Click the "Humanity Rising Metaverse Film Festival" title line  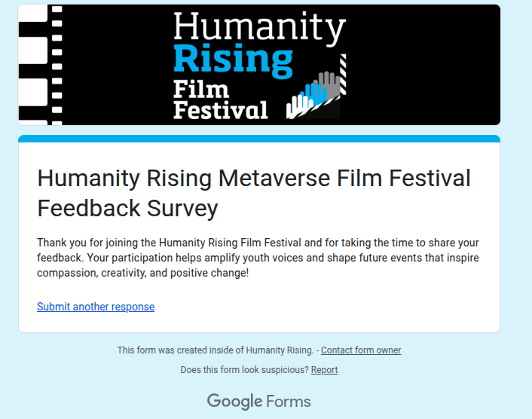point(254,179)
